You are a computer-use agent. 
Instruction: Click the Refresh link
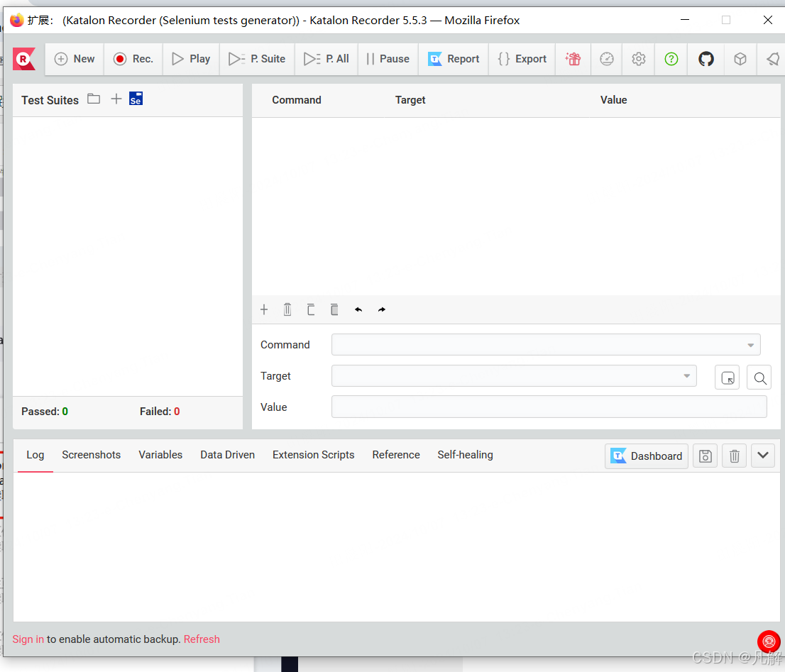click(x=202, y=639)
